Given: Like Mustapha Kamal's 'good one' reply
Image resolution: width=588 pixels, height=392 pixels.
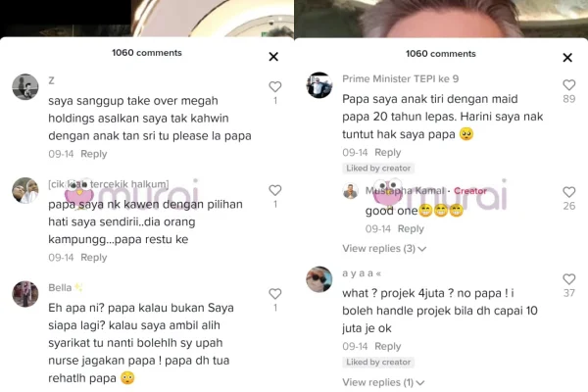Looking at the screenshot, I should [x=568, y=192].
